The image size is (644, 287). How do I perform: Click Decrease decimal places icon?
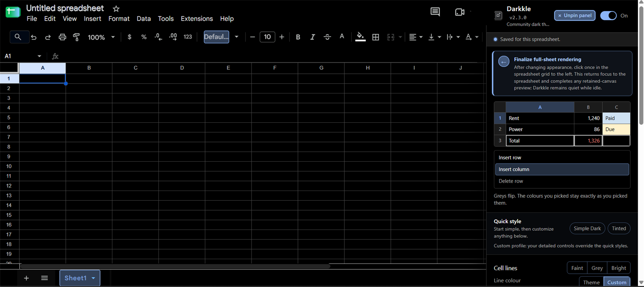point(158,37)
